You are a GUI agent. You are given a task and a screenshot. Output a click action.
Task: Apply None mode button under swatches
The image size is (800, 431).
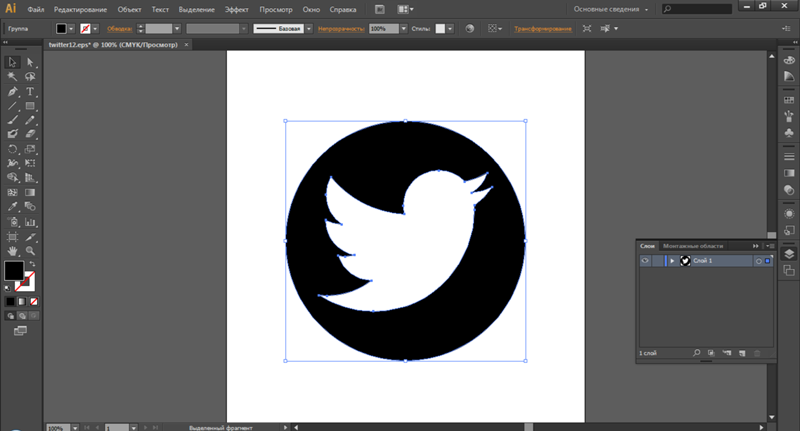click(x=34, y=301)
